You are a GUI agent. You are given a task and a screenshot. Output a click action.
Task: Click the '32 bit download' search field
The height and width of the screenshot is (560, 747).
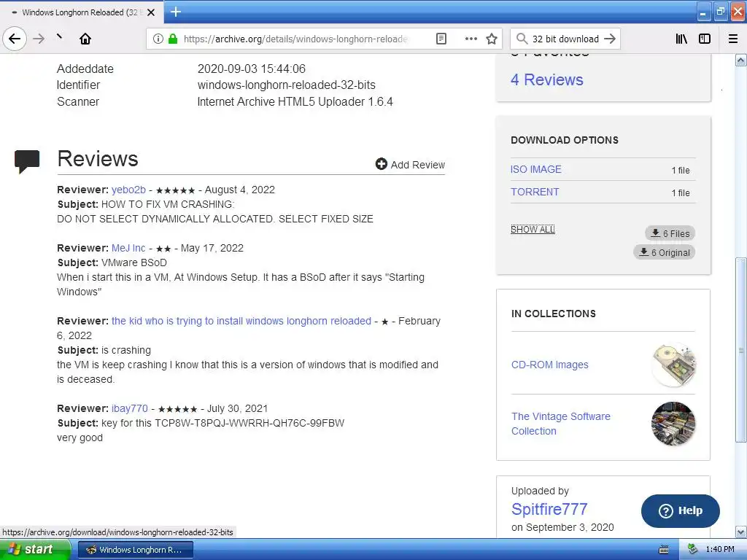tap(565, 39)
